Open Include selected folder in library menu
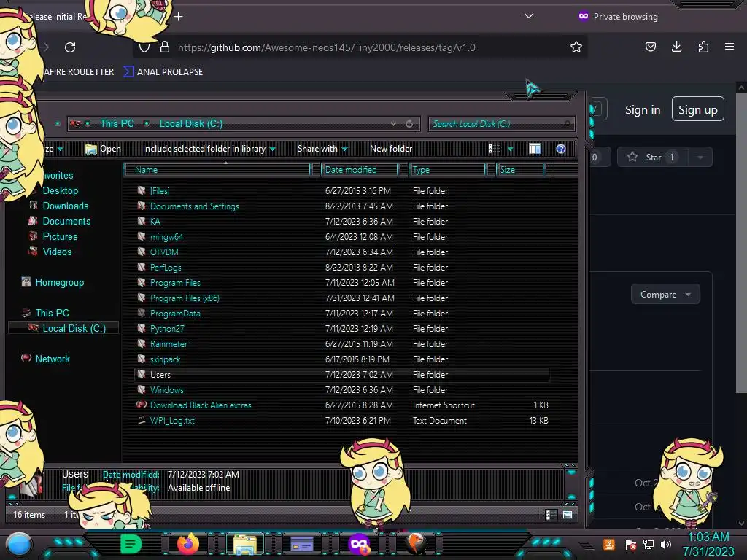Screen dimensions: 747x560 pyautogui.click(x=209, y=149)
